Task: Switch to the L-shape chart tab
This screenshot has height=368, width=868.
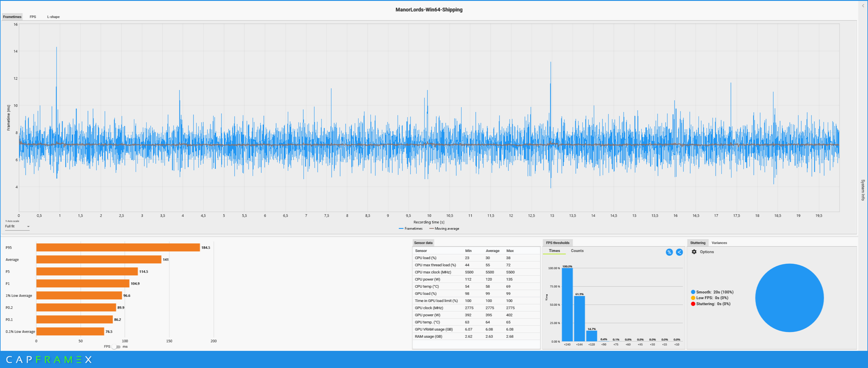Action: pos(53,17)
